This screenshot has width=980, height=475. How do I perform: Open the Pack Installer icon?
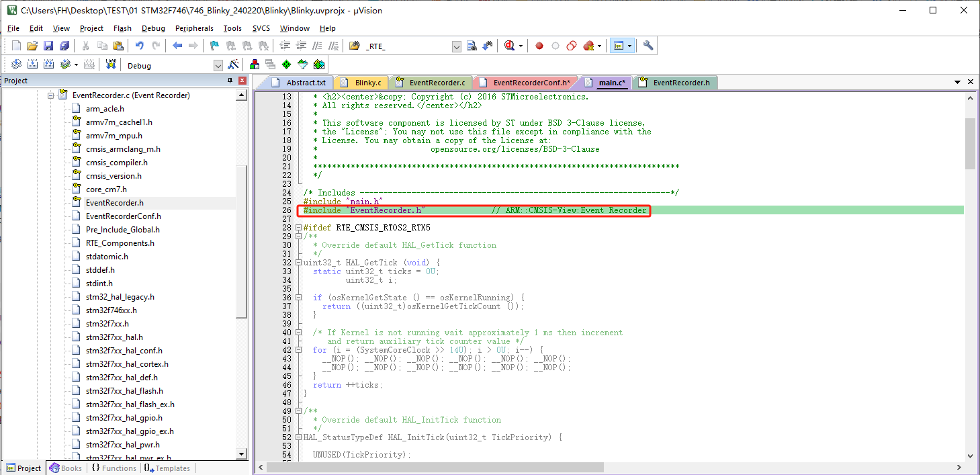coord(319,64)
